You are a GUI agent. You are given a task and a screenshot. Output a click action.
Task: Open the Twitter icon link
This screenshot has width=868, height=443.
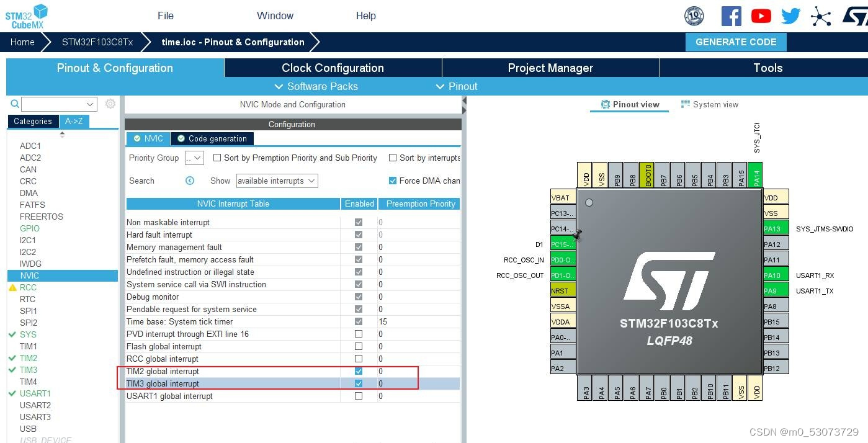click(790, 16)
